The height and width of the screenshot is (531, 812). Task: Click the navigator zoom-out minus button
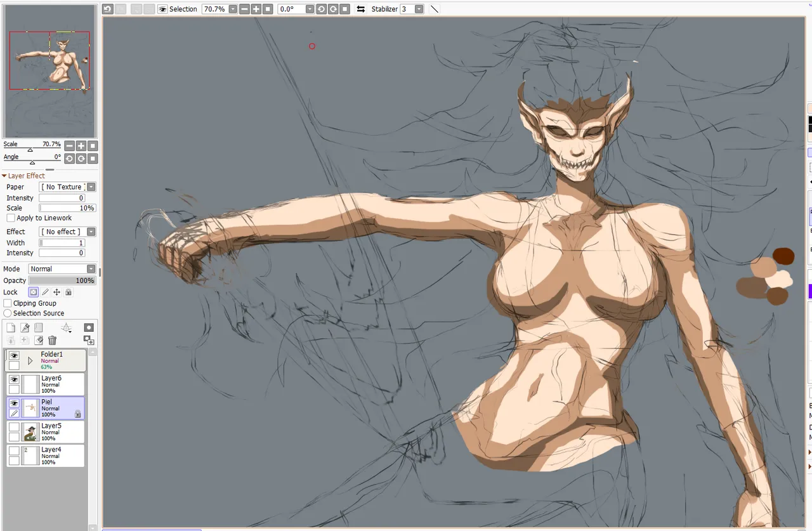pyautogui.click(x=70, y=146)
